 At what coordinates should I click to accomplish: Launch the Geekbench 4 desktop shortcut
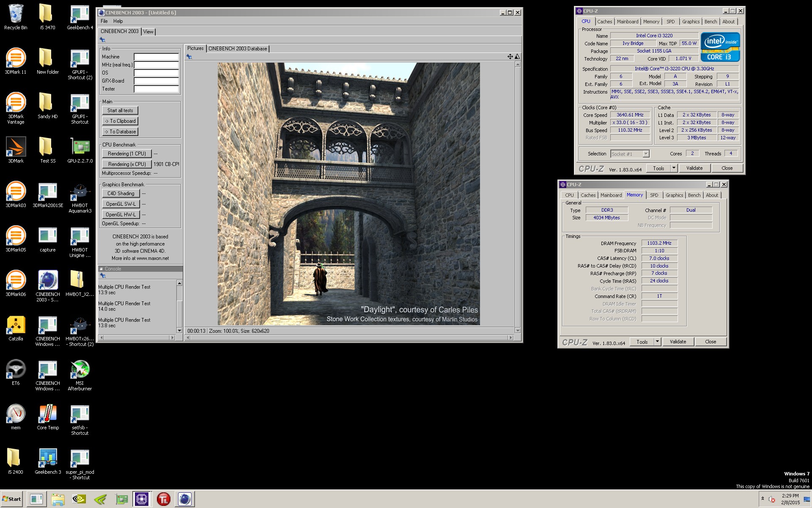click(80, 17)
